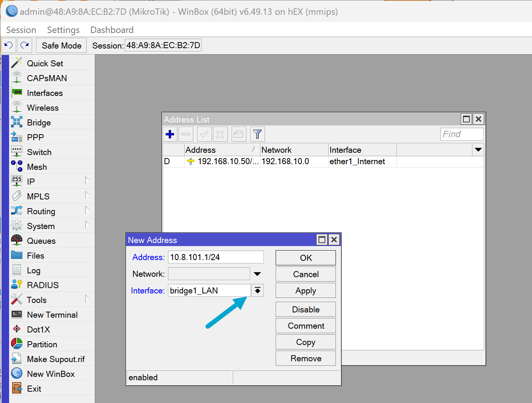
Task: Select the Comment icon in Address List toolbar
Action: (x=239, y=134)
